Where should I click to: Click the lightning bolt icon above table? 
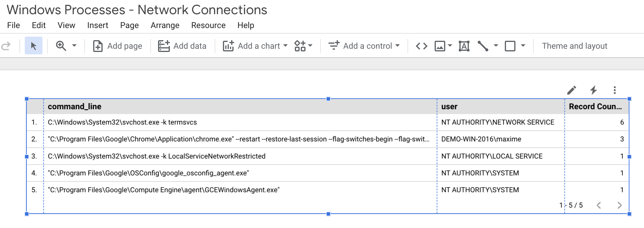click(593, 90)
